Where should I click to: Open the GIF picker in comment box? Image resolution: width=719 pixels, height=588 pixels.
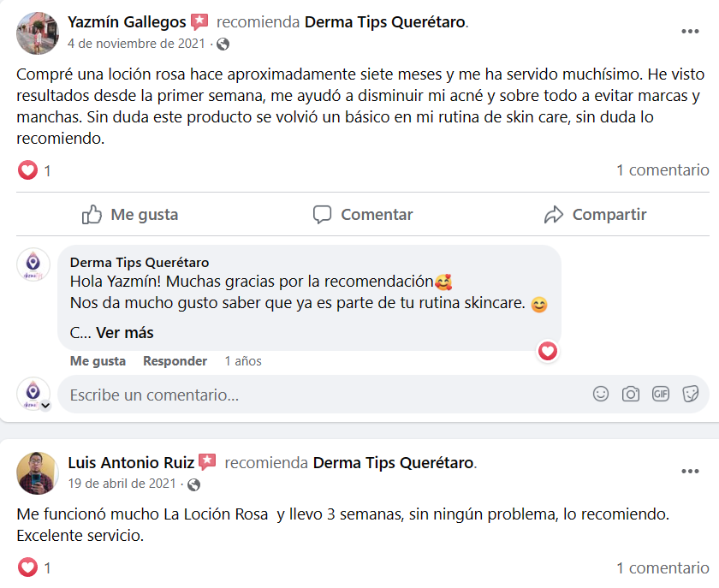click(660, 394)
